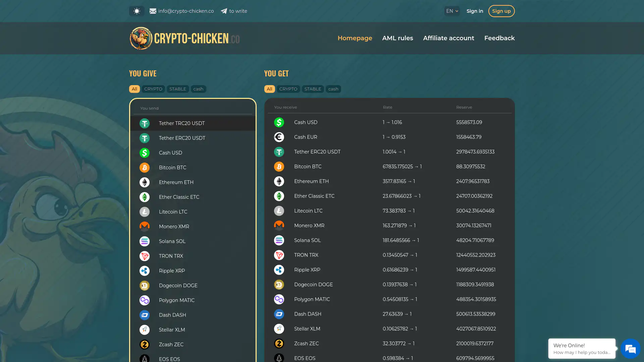
Task: Click the Sign in link
Action: point(475,11)
